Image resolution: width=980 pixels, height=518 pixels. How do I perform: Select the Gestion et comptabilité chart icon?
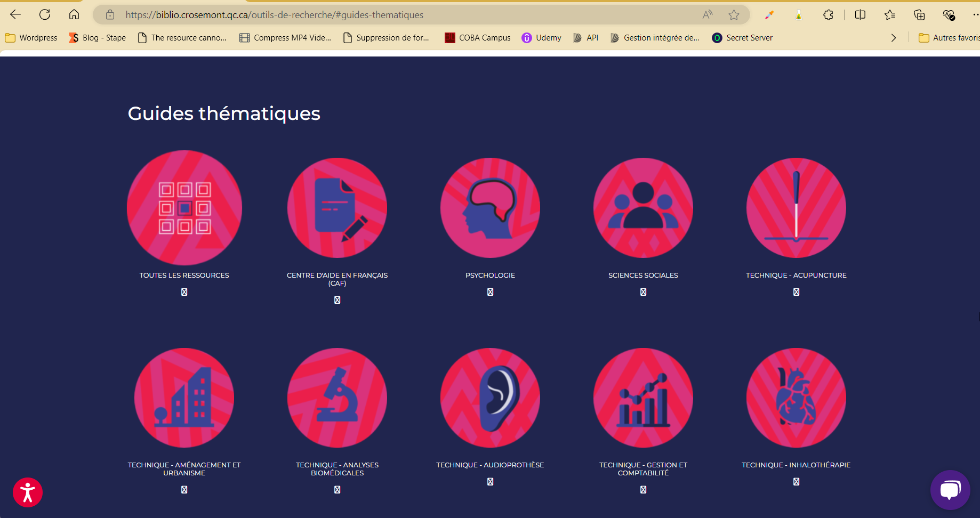(643, 398)
